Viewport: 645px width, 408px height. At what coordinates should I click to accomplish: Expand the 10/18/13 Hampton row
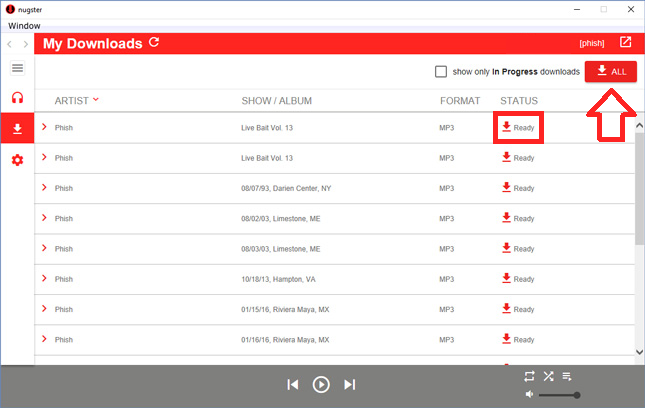(44, 278)
